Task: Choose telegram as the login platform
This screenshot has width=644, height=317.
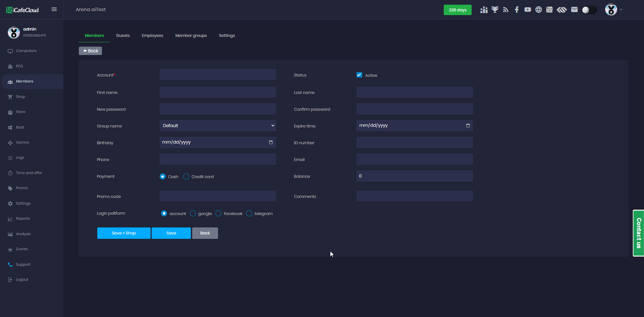Action: [x=249, y=213]
